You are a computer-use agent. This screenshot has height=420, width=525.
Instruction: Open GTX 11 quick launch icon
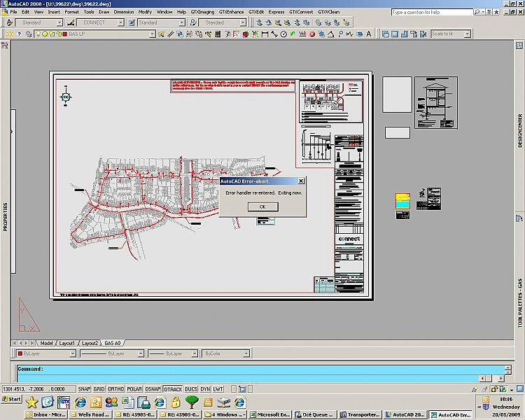[x=64, y=402]
